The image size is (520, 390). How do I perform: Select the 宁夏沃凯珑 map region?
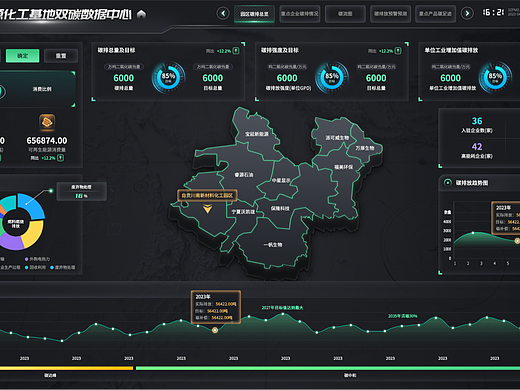(243, 212)
